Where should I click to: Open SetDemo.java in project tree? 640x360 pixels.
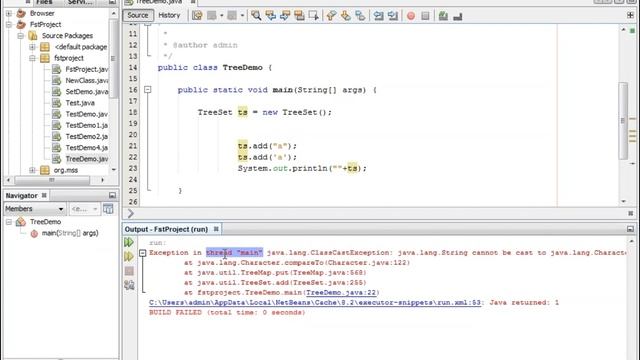pos(87,92)
